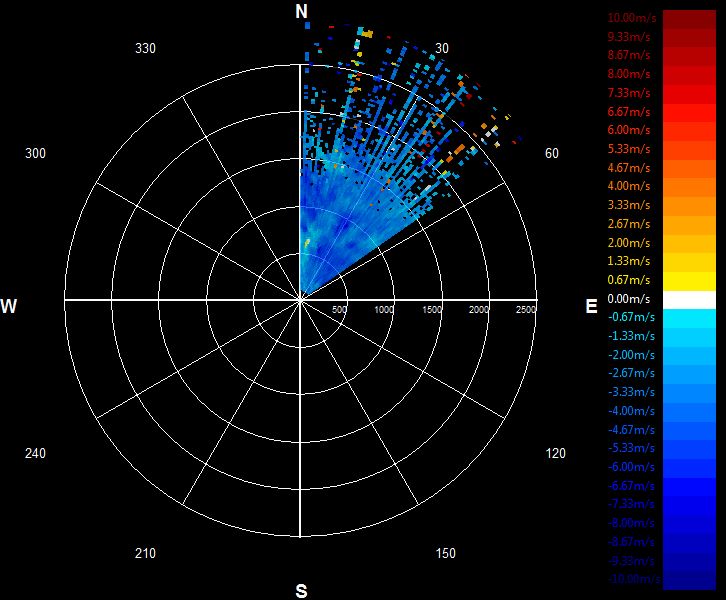Image resolution: width=726 pixels, height=600 pixels.
Task: Select the 210 degree azimuth label
Action: click(145, 553)
